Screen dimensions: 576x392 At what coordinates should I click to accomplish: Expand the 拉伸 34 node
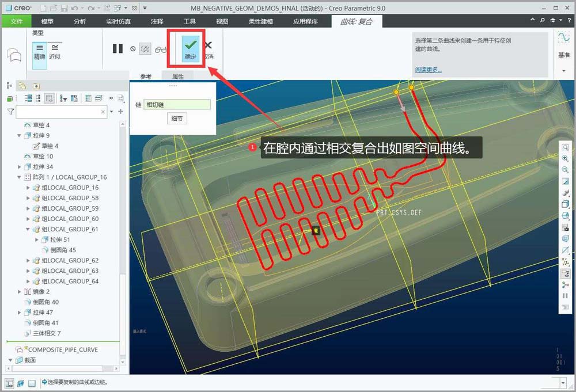(x=19, y=166)
